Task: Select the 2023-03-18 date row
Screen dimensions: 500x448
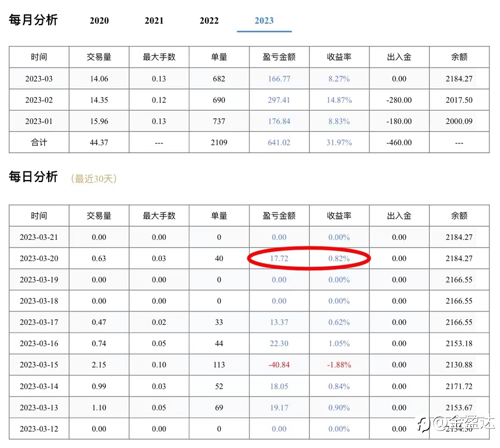Action: pos(39,301)
